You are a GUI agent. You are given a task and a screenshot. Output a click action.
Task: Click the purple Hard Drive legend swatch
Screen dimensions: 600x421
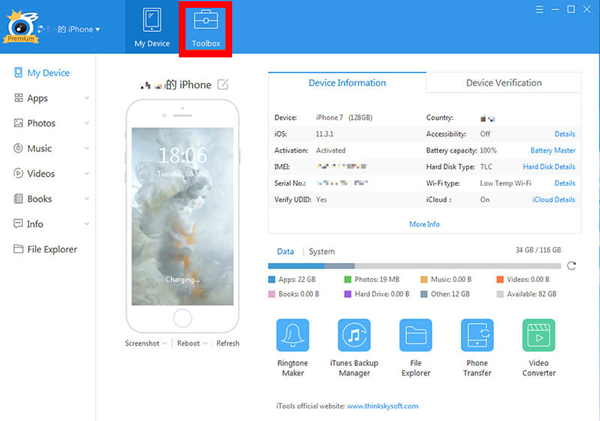[348, 294]
